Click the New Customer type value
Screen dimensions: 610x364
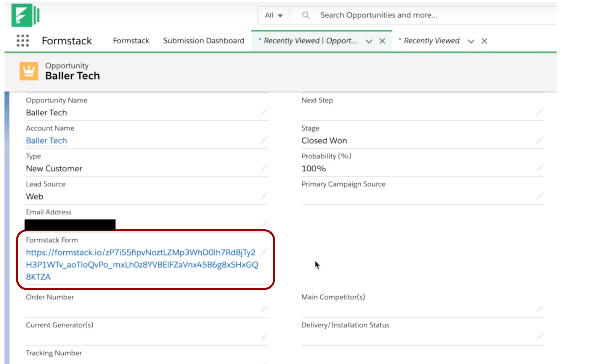pyautogui.click(x=54, y=168)
